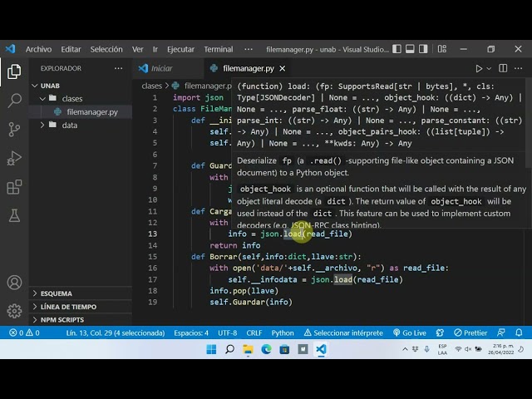Open the Ir menu

coord(155,49)
